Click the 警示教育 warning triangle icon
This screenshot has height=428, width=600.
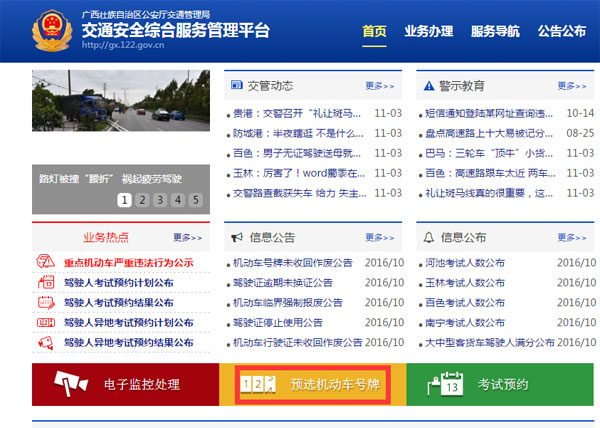[429, 86]
